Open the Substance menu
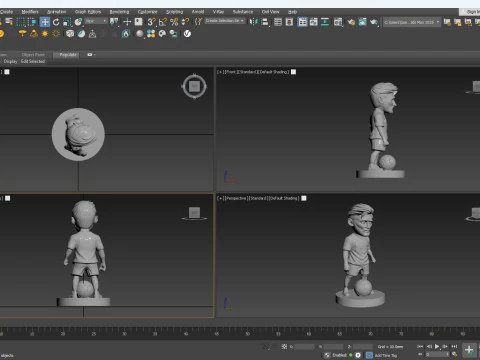 click(x=243, y=12)
